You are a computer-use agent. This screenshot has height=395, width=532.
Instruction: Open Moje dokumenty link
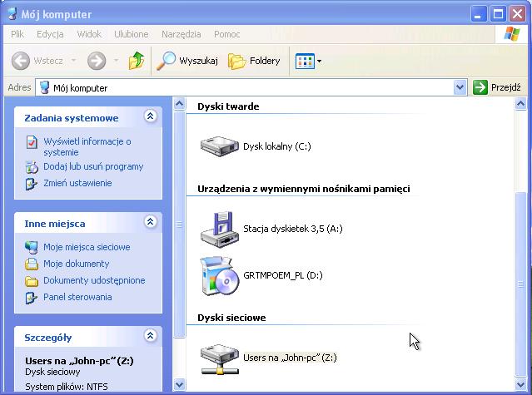click(x=77, y=264)
